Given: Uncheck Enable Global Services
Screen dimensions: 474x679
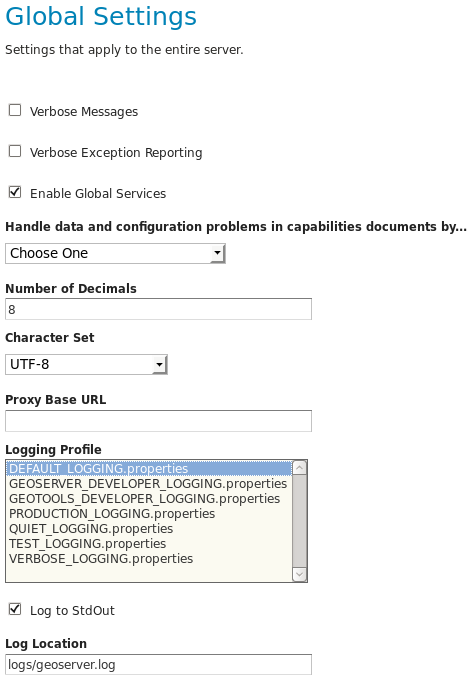Looking at the screenshot, I should click(x=15, y=192).
